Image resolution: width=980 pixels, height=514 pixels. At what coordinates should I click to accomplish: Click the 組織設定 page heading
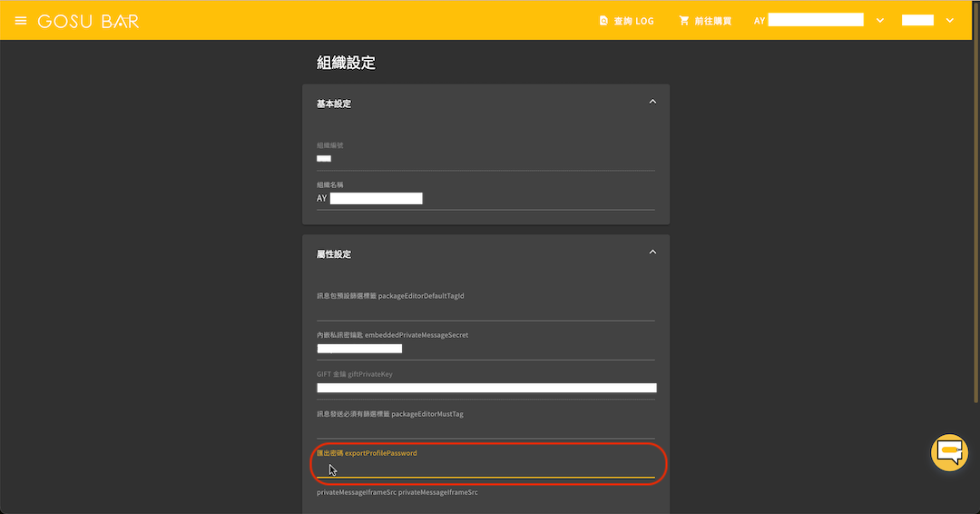tap(346, 63)
